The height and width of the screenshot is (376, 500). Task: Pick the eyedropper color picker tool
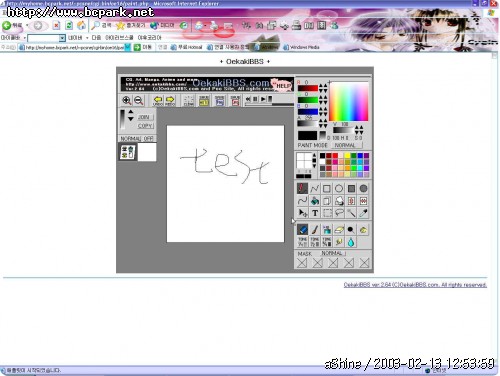pyautogui.click(x=363, y=213)
